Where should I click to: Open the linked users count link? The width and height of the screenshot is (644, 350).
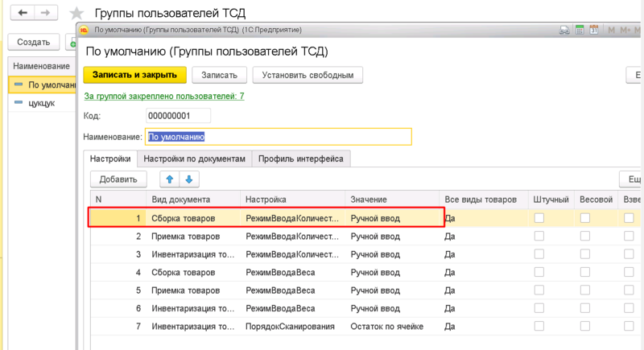(x=164, y=97)
